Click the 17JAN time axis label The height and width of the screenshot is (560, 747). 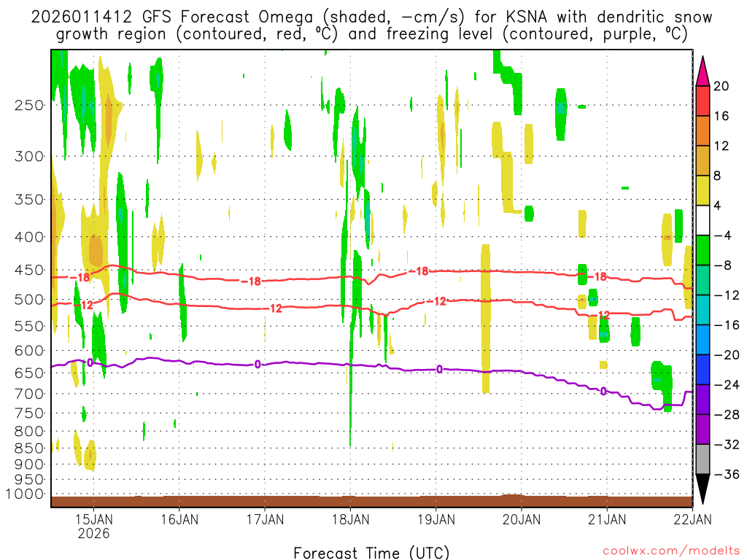(265, 519)
